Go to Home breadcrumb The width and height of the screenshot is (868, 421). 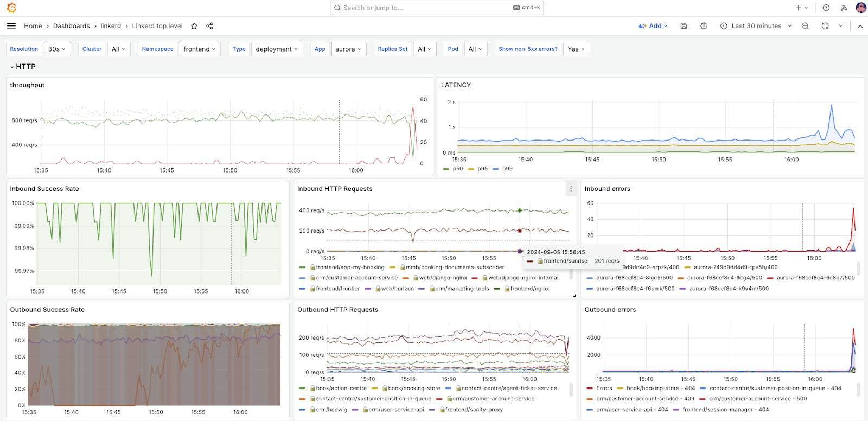point(33,26)
